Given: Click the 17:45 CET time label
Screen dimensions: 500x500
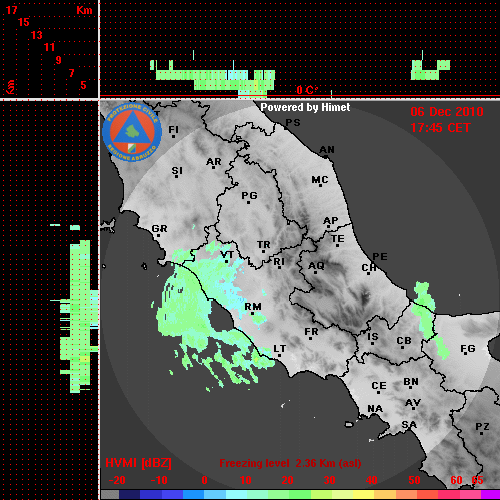Looking at the screenshot, I should pyautogui.click(x=440, y=128).
